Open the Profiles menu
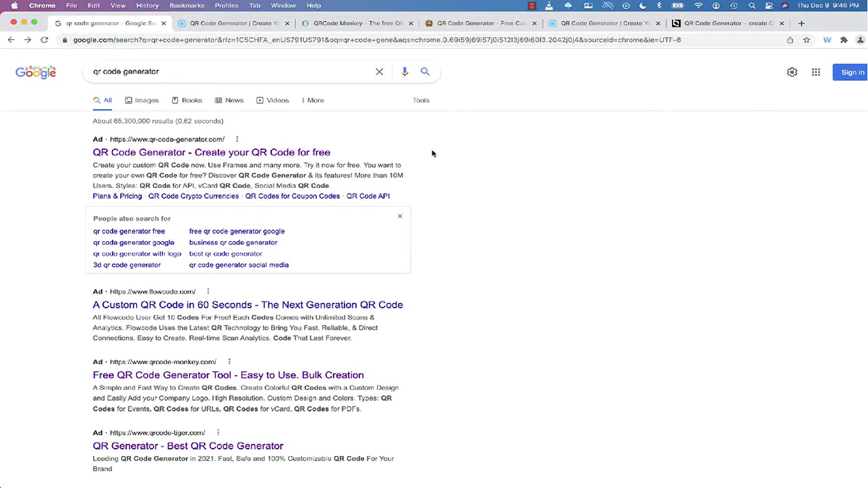Viewport: 868px width, 488px height. point(226,5)
